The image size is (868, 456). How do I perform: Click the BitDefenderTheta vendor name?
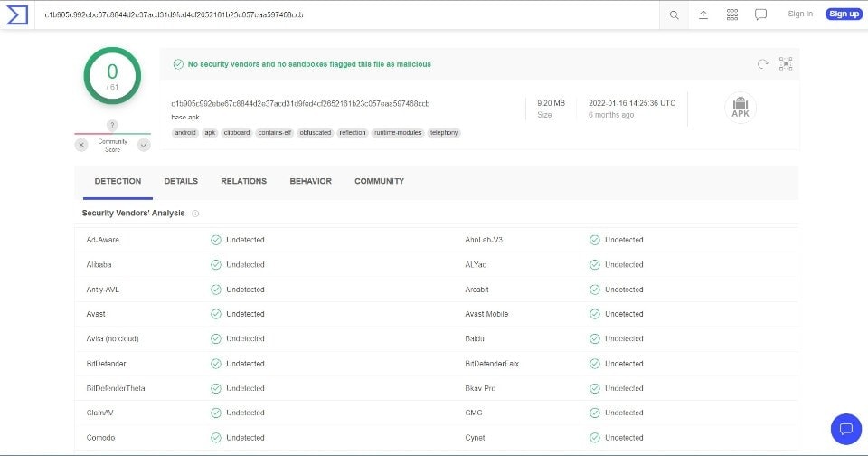[x=116, y=388]
